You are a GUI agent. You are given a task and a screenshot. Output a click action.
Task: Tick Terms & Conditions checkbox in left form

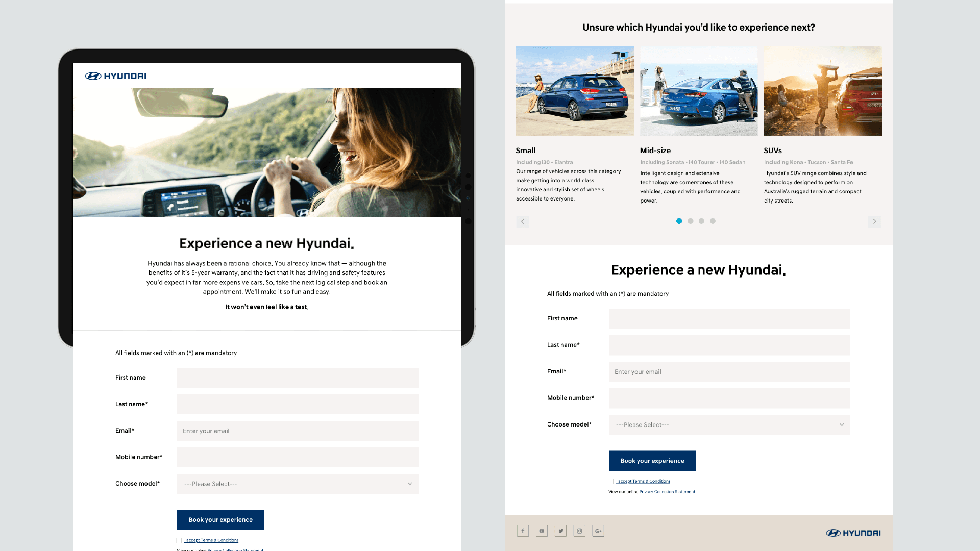click(179, 540)
